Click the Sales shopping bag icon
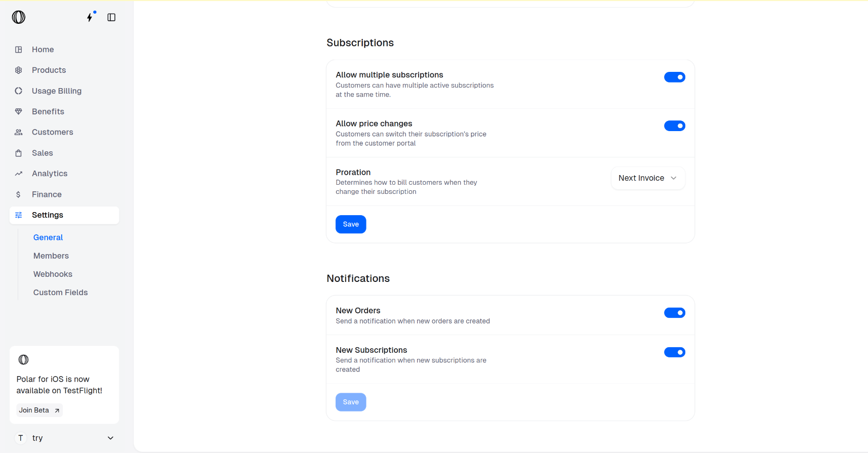 [19, 153]
